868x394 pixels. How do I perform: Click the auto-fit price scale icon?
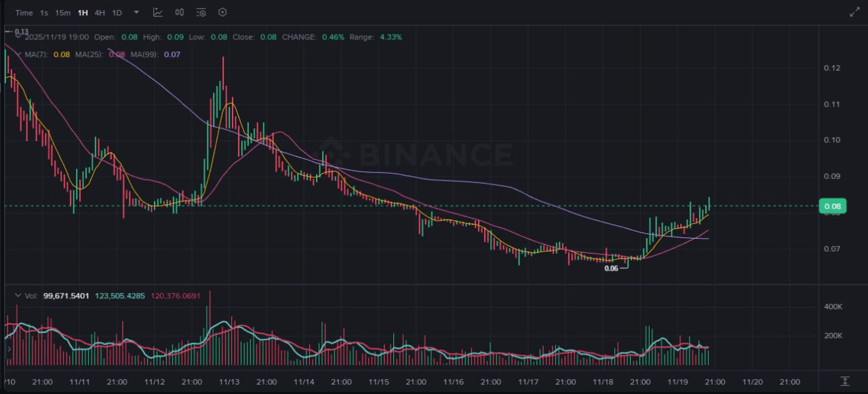845,381
